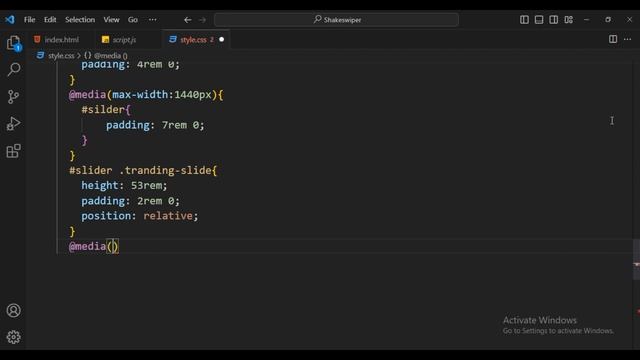The height and width of the screenshot is (360, 640).
Task: Restore down the VS Code window
Action: pos(608,20)
